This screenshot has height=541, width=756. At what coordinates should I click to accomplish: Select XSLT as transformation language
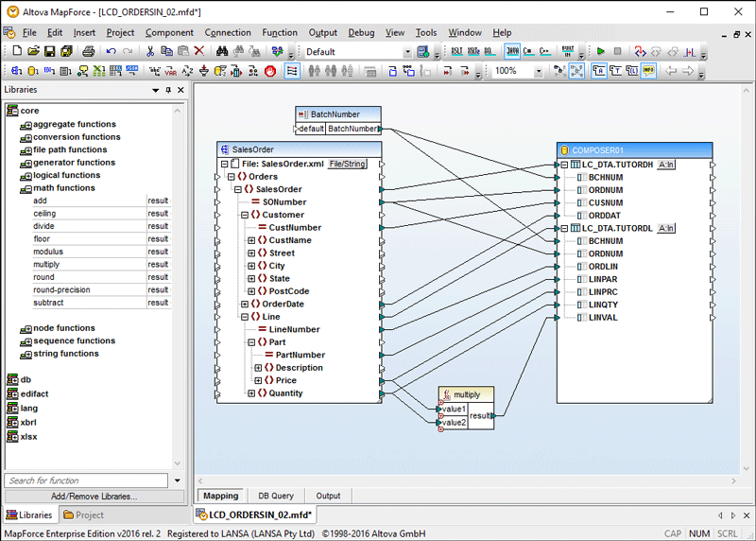pyautogui.click(x=456, y=51)
